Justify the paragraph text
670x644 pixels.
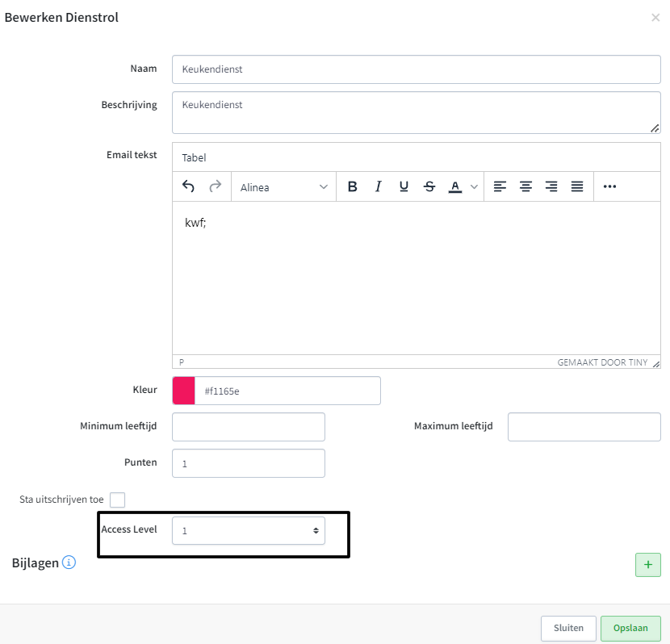[x=577, y=186]
